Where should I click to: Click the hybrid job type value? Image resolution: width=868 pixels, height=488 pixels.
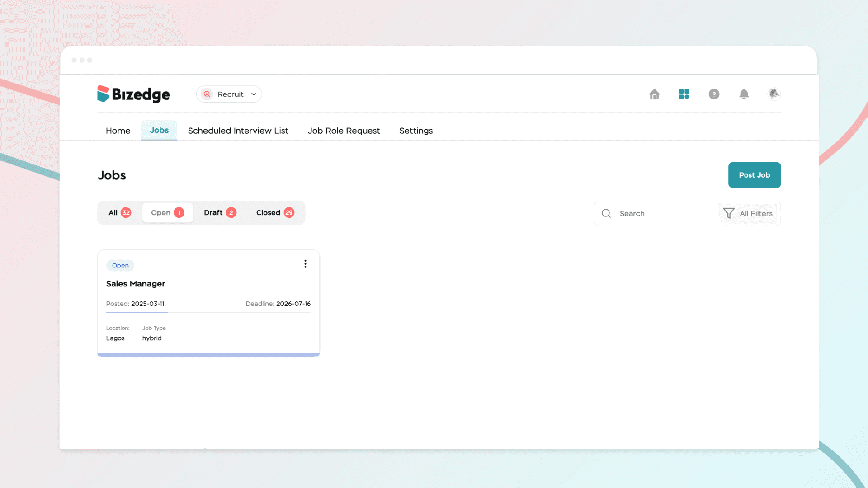[152, 338]
